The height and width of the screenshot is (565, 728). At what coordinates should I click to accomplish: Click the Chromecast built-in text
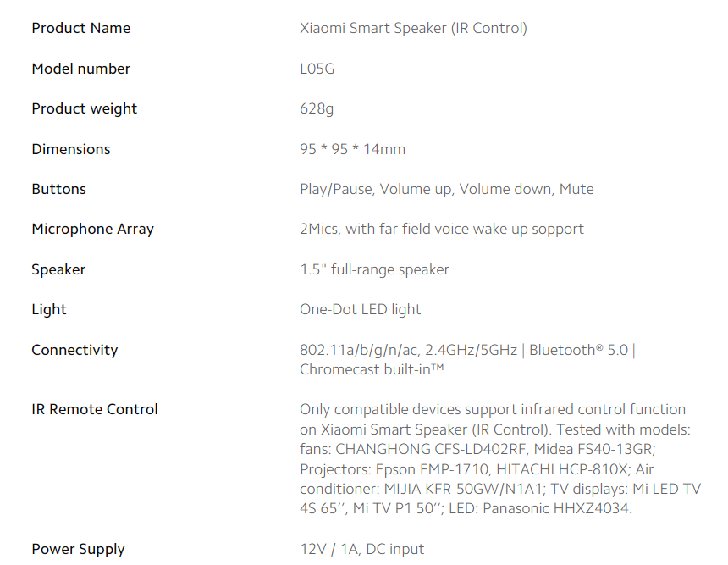(x=372, y=370)
